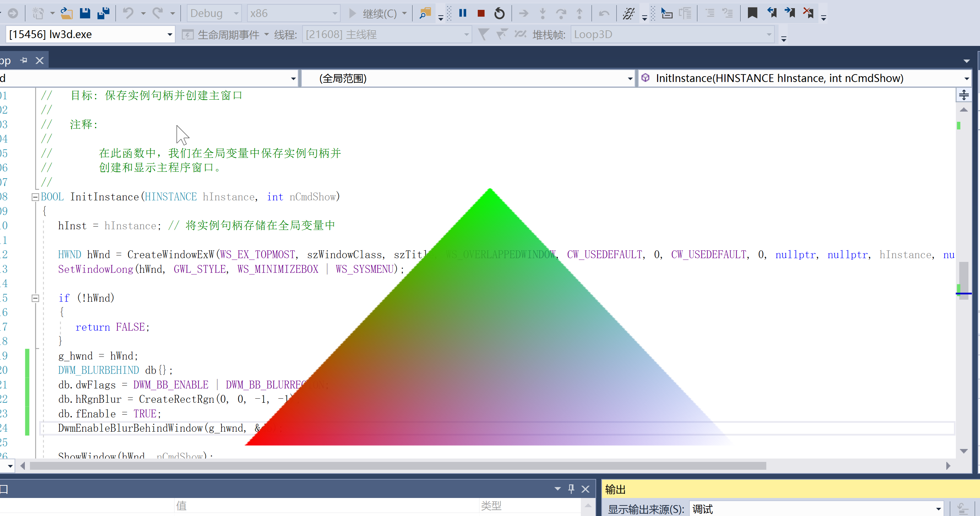Viewport: 980px width, 516px height.
Task: Open the InitInstance member dropdown
Action: 966,78
